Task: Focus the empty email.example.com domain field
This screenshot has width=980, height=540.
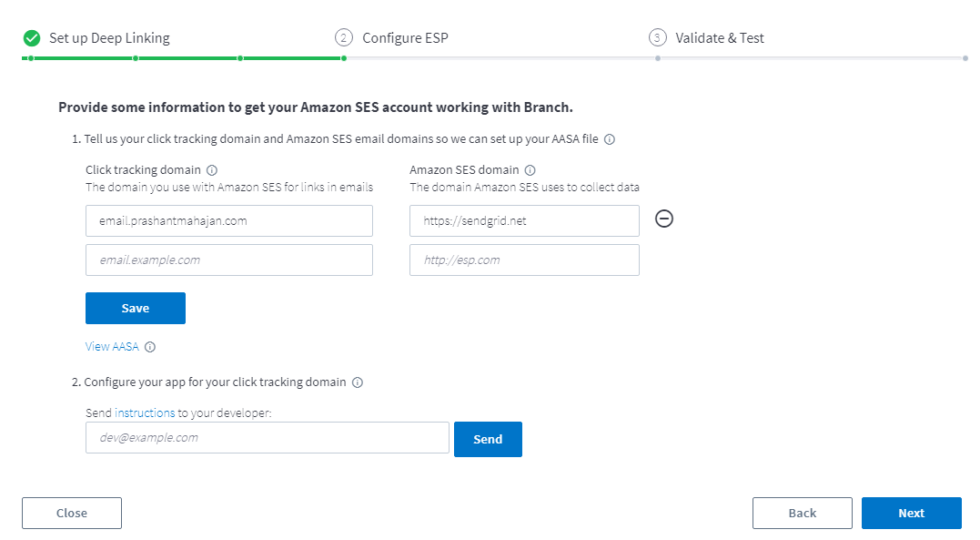Action: point(228,260)
